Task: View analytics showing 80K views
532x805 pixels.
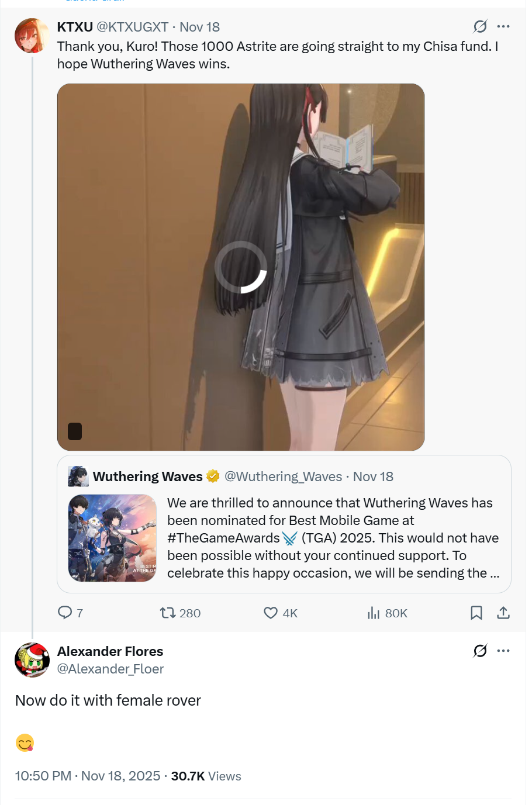Action: pyautogui.click(x=374, y=613)
